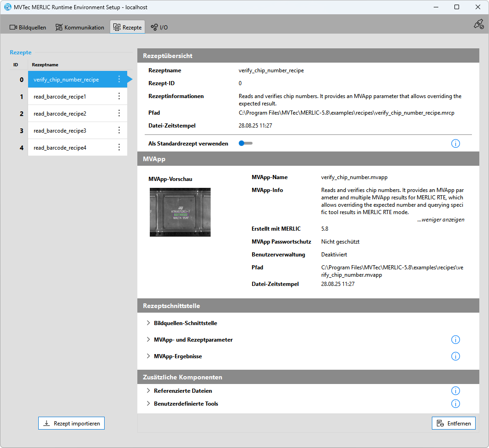Screen dimensions: 489x448
Task: Toggle 'Als Standardrezept verwenden' switch
Action: point(245,144)
